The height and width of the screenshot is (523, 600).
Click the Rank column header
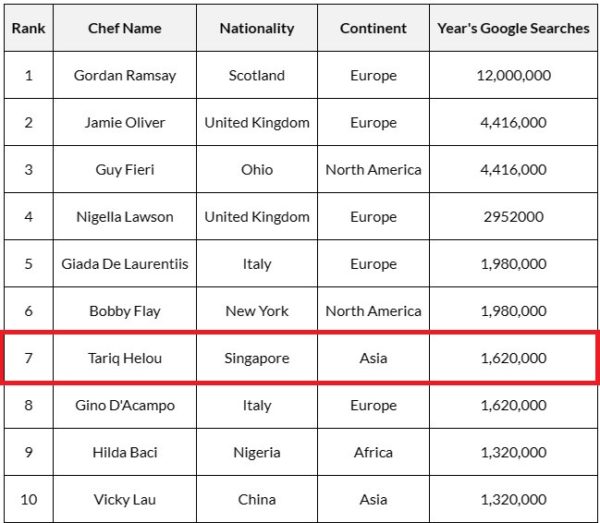(29, 28)
